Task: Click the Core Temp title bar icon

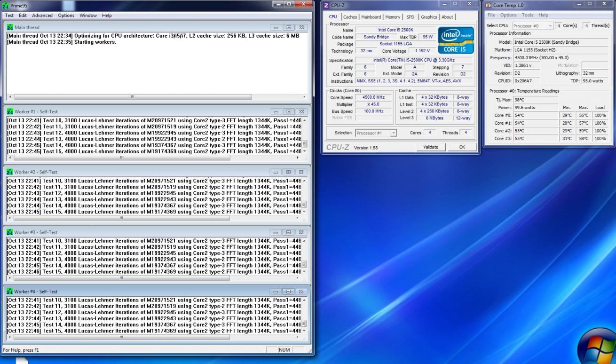Action: pyautogui.click(x=489, y=5)
